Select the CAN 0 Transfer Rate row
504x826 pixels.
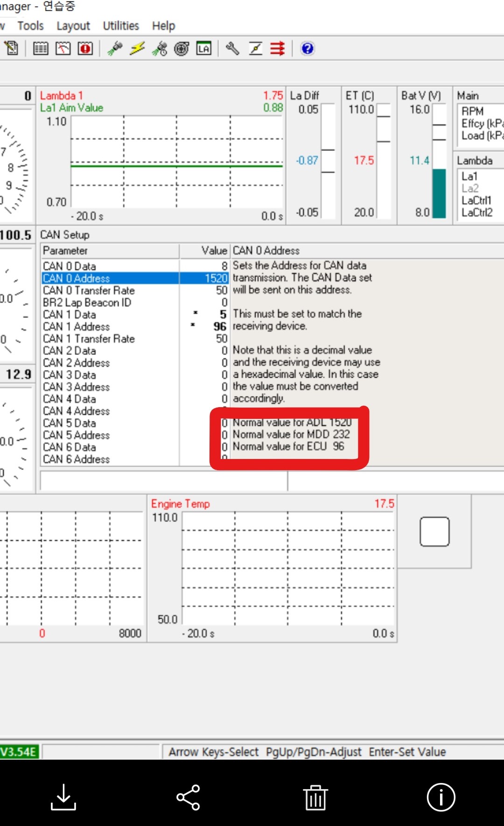pyautogui.click(x=89, y=290)
